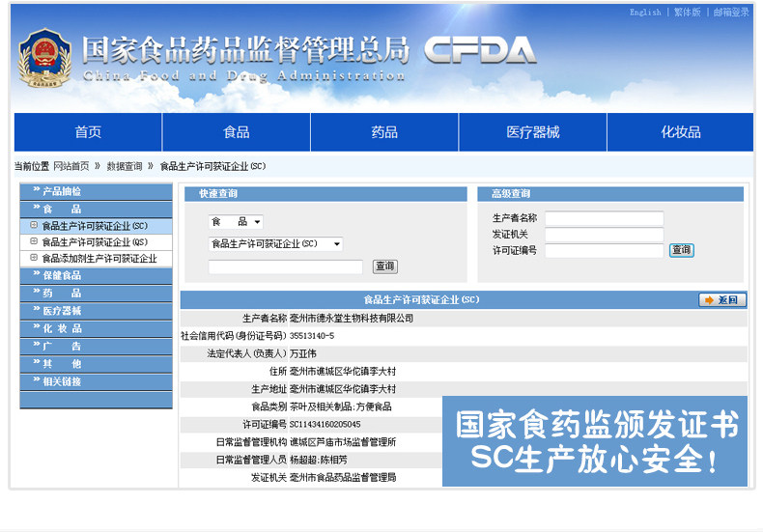Select 食品生产许可获证企业(SC) in sidebar
Screen dimensions: 763x532
click(x=95, y=226)
